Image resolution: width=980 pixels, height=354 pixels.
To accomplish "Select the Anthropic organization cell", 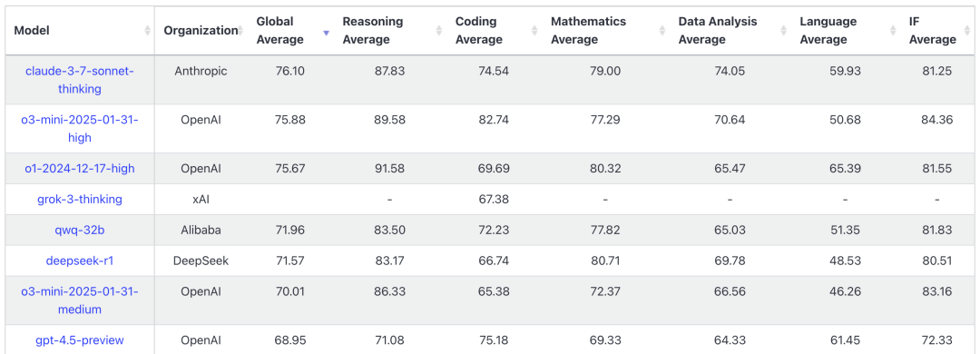I will [201, 72].
